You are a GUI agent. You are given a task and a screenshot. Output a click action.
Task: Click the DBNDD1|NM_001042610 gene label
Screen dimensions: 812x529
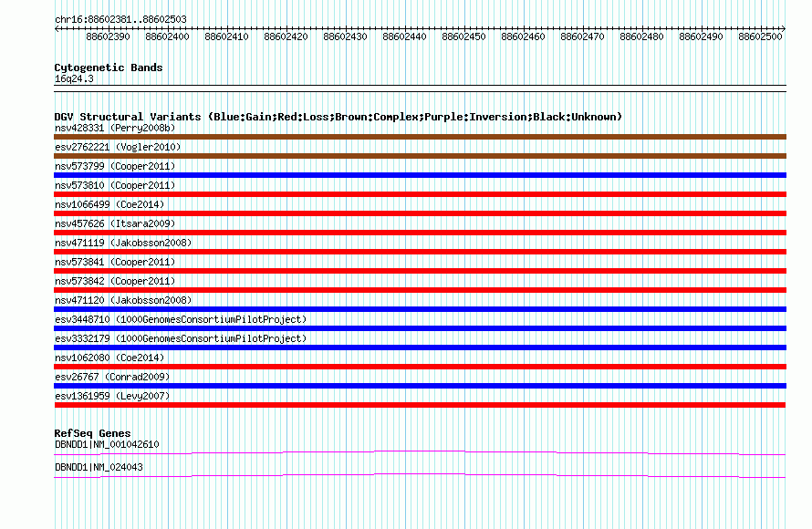[107, 444]
